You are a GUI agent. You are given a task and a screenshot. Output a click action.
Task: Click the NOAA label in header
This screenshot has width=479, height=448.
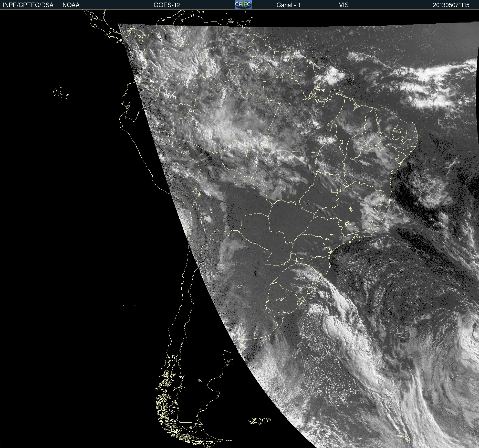coord(71,5)
